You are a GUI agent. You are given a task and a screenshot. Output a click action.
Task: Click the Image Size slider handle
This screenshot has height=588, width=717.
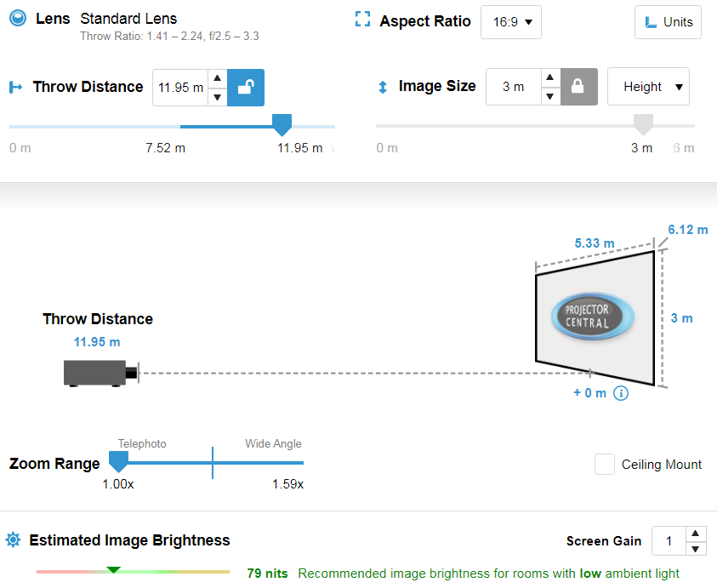tap(643, 124)
